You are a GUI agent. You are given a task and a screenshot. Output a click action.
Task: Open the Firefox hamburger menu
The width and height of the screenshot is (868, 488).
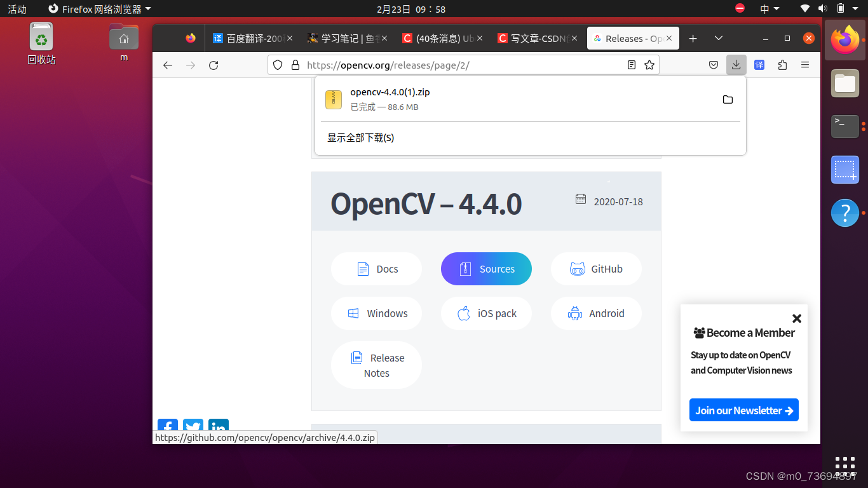tap(805, 65)
